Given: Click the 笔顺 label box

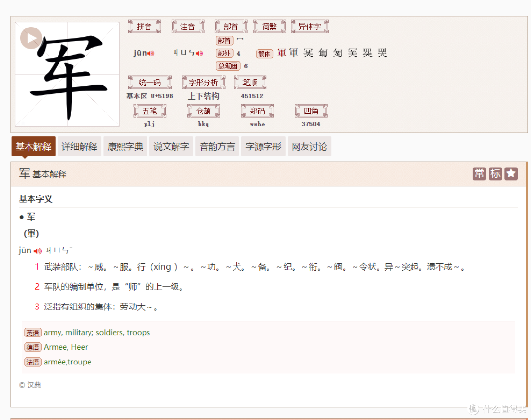Looking at the screenshot, I should coord(250,82).
